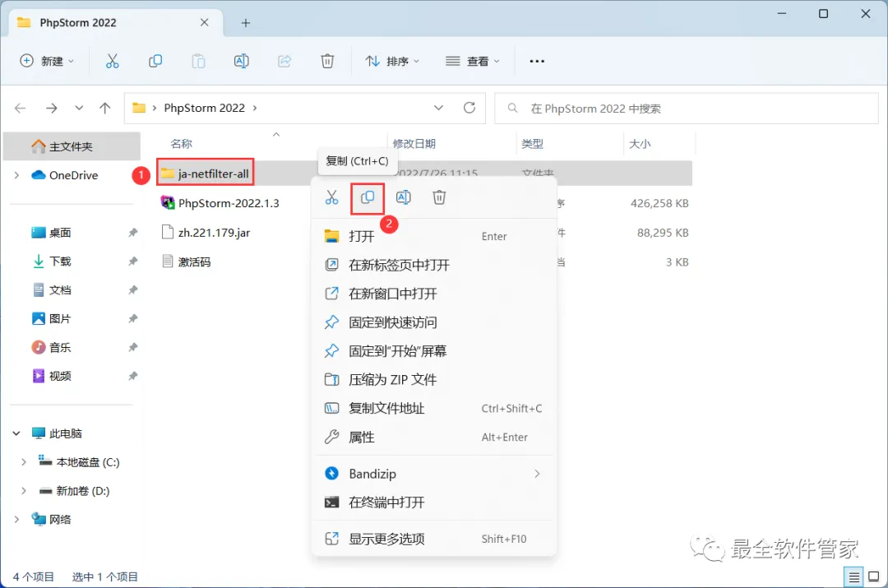The image size is (888, 588).
Task: Go back with the left arrow button
Action: tap(21, 108)
